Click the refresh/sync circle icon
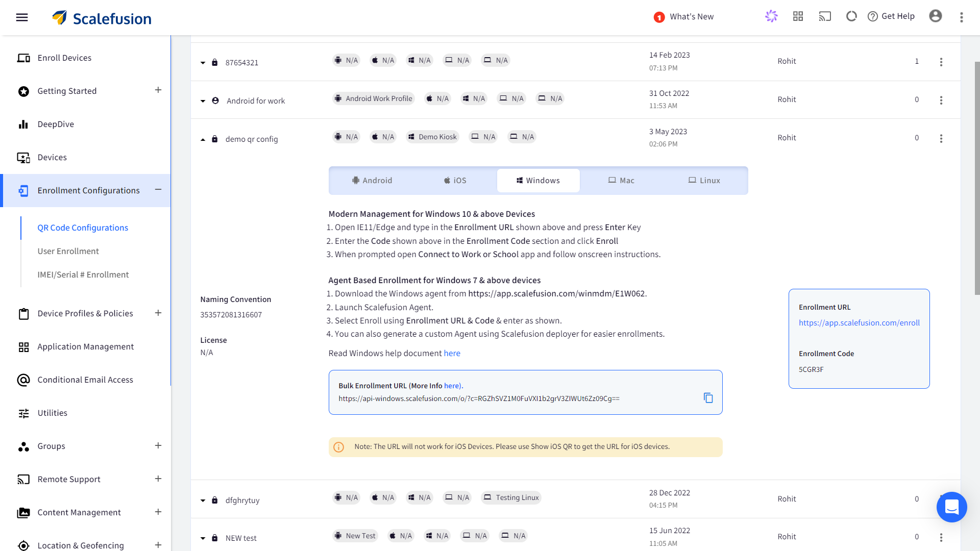Image resolution: width=980 pixels, height=551 pixels. [851, 16]
